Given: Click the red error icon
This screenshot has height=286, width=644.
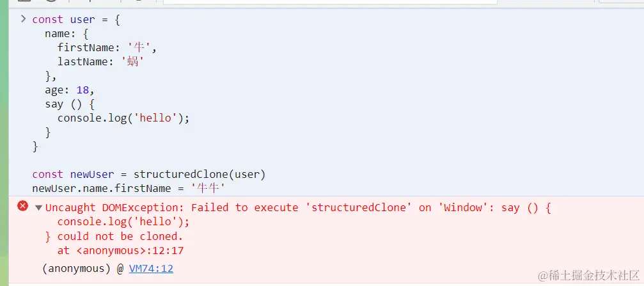Looking at the screenshot, I should point(23,206).
